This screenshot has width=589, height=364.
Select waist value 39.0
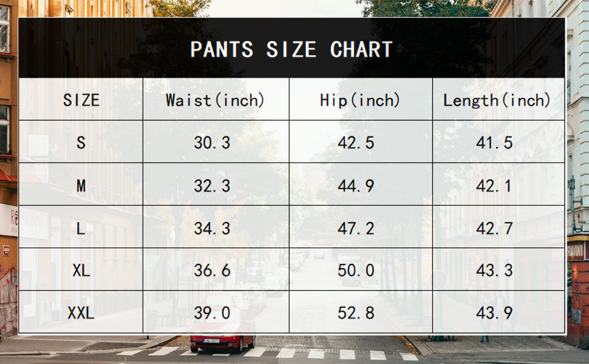pos(212,313)
